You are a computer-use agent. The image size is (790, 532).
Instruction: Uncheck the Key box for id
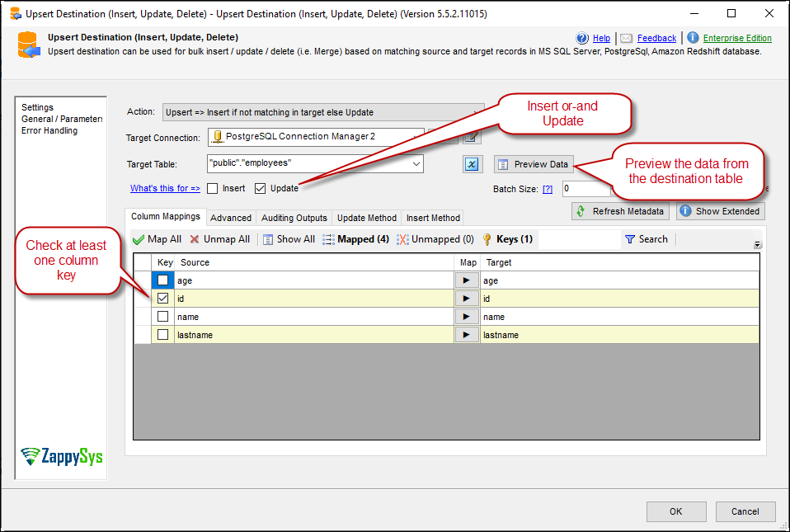coord(162,299)
